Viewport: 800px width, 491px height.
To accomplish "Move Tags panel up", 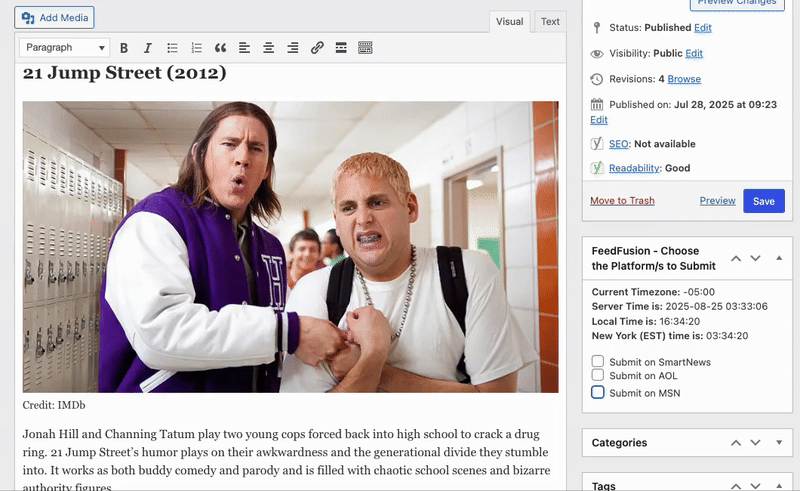I will tap(736, 486).
